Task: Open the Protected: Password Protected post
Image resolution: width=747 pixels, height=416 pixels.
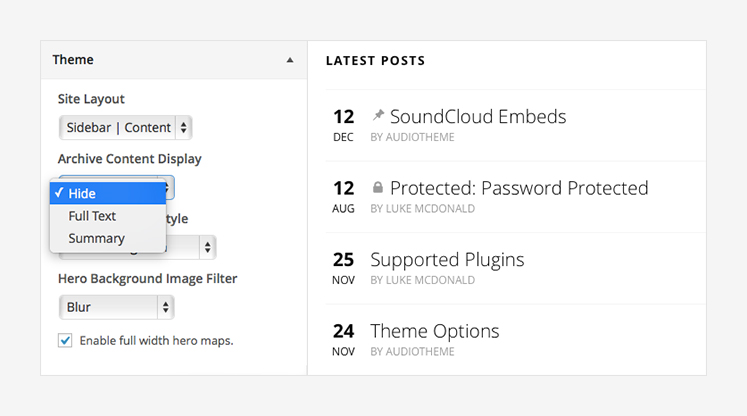Action: coord(519,188)
